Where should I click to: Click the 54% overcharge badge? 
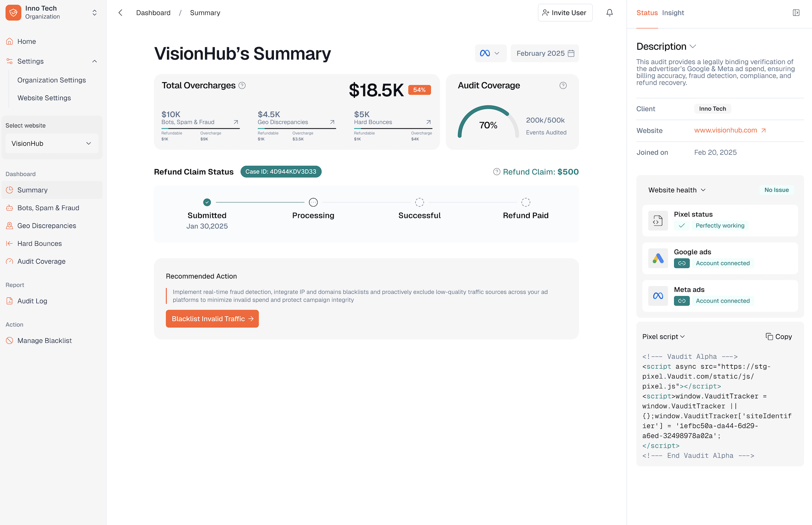pyautogui.click(x=419, y=90)
